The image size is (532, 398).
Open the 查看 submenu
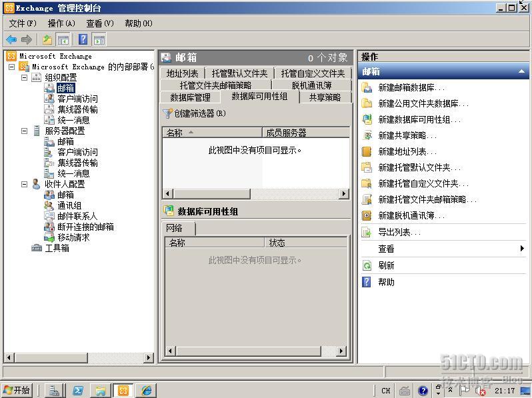(443, 249)
